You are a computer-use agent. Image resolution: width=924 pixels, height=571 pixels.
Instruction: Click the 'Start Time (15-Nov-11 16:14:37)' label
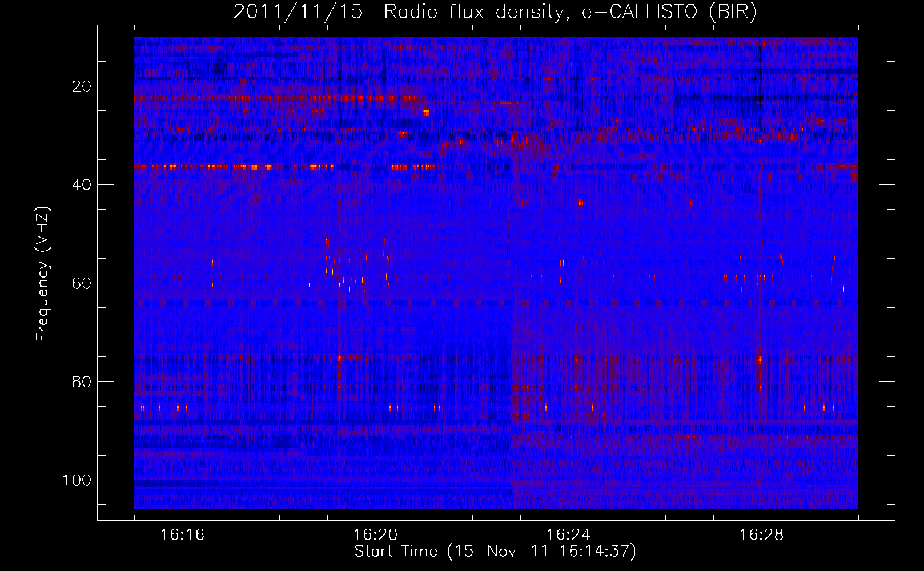point(495,552)
